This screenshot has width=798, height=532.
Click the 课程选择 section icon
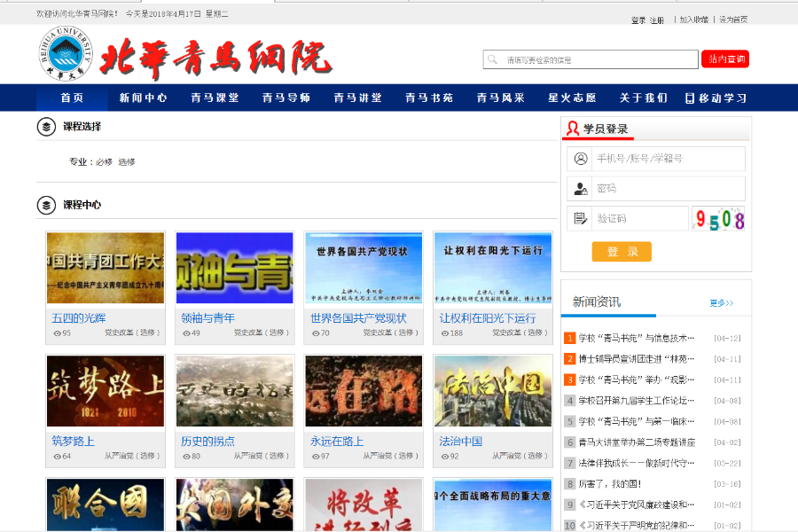pyautogui.click(x=46, y=127)
